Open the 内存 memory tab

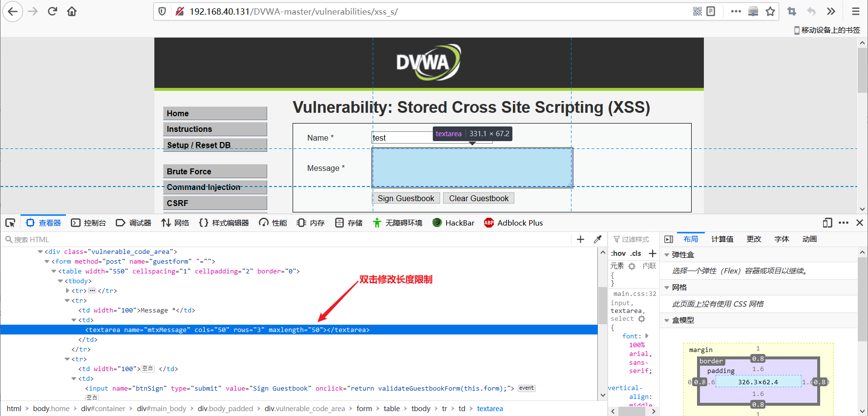coord(311,223)
